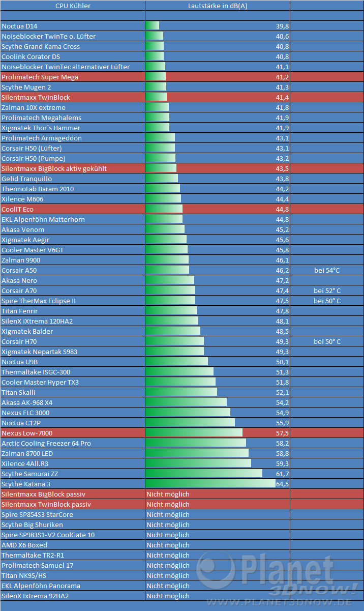Select the 'CPU Kühler' column header
The height and width of the screenshot is (611, 364).
[72, 6]
